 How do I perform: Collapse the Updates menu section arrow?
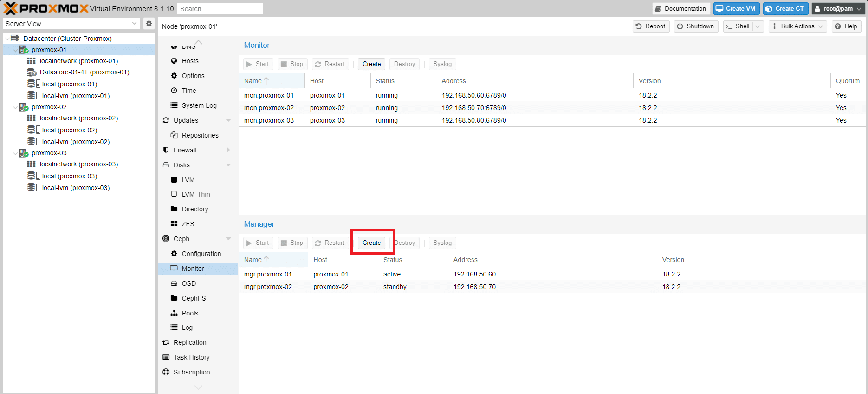coord(228,120)
